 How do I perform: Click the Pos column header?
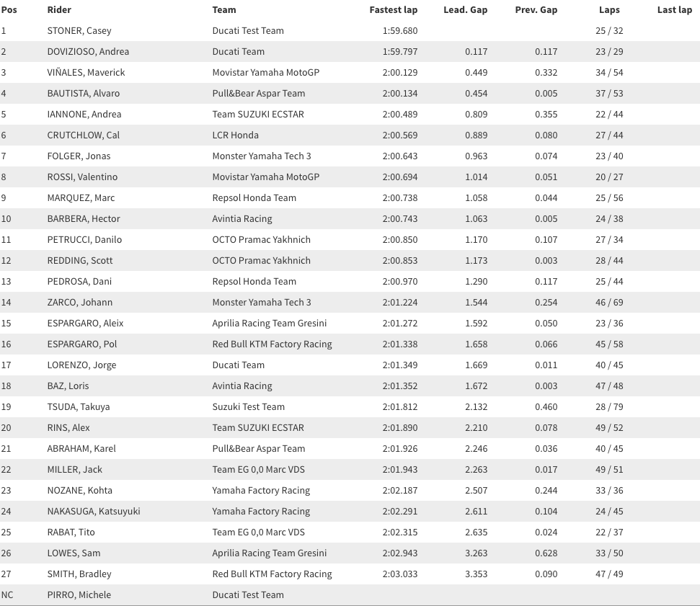(x=9, y=10)
